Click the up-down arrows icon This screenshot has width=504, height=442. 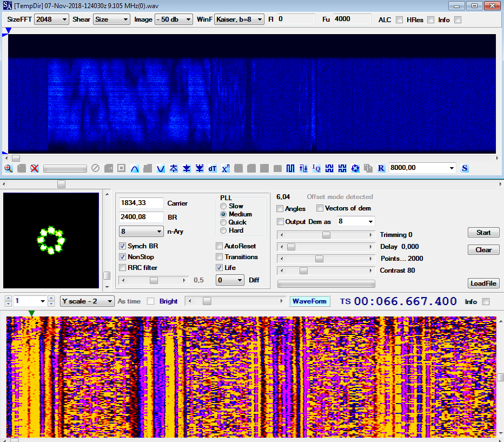coord(303,168)
